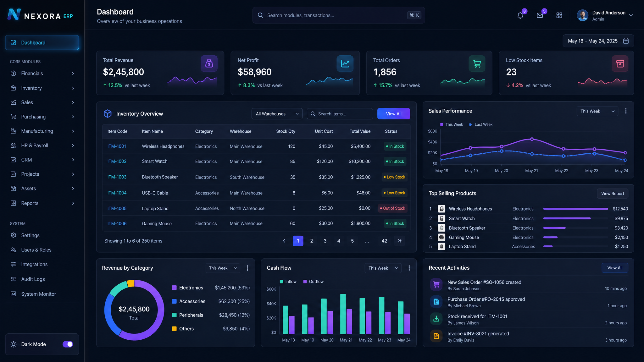Expand the Inventory module
The height and width of the screenshot is (362, 644).
(x=42, y=88)
